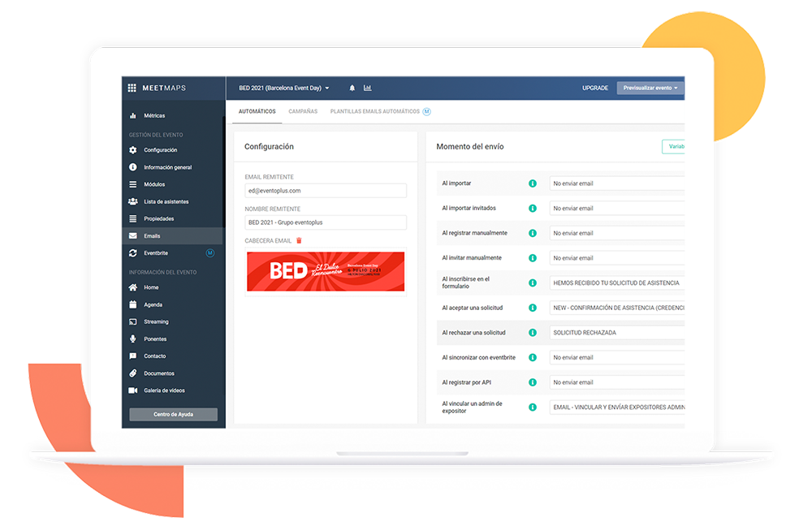Click the BED email header banner image

tap(326, 271)
